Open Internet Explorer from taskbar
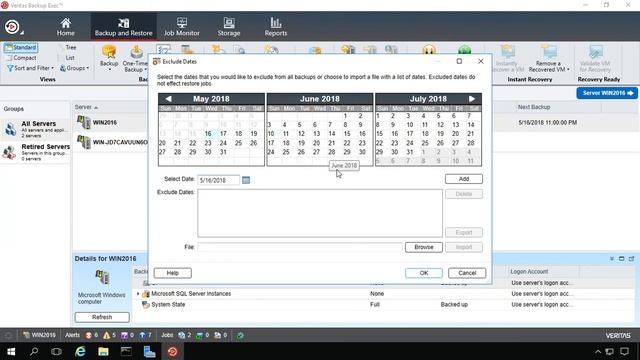 80,351
